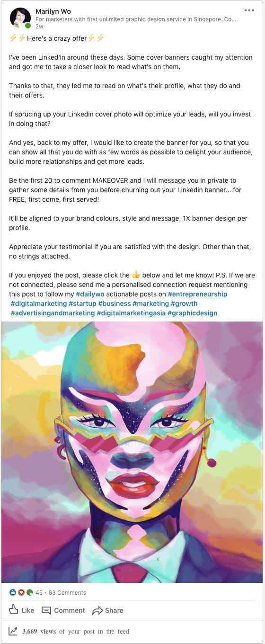
Task: Click the green clap reaction icon
Action: coord(29,592)
